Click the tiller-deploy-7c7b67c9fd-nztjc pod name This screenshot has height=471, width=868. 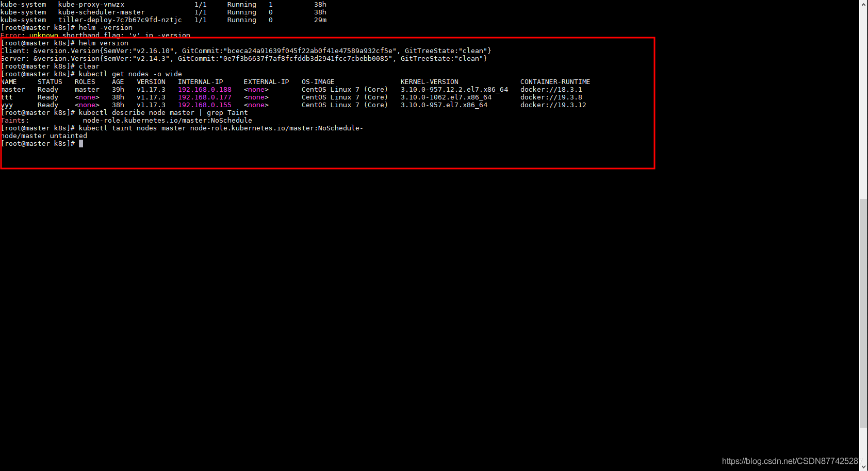[120, 20]
